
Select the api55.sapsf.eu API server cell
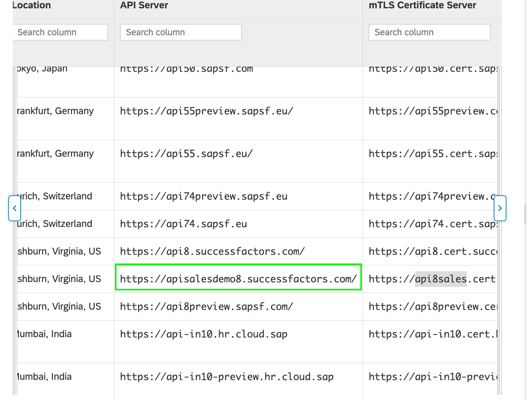pos(238,161)
